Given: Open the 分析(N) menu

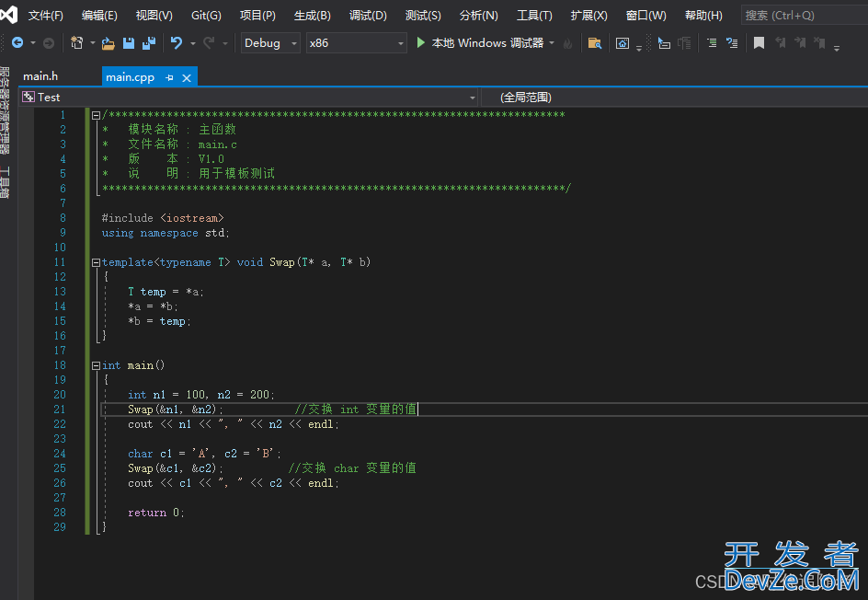Looking at the screenshot, I should pos(479,15).
